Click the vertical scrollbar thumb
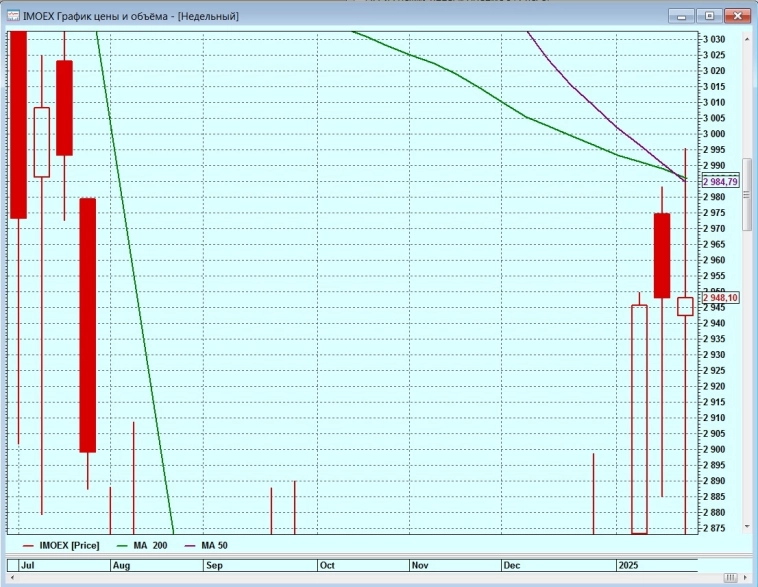 (x=747, y=195)
